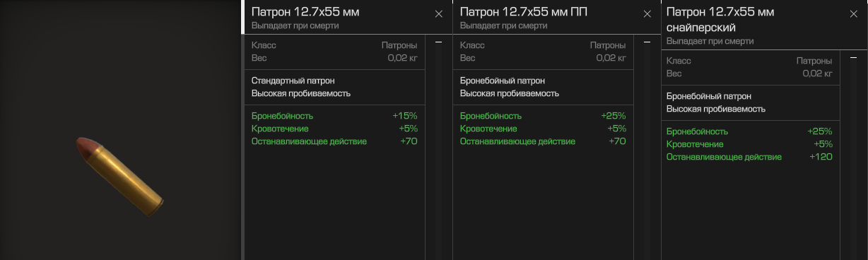
Task: Click the Стандартный патрон description
Action: [293, 81]
